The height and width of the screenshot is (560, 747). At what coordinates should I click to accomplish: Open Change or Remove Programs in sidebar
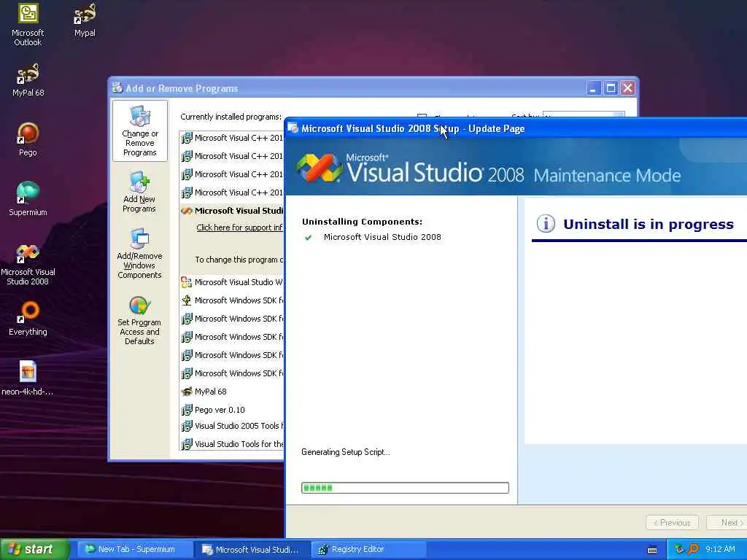[139, 131]
